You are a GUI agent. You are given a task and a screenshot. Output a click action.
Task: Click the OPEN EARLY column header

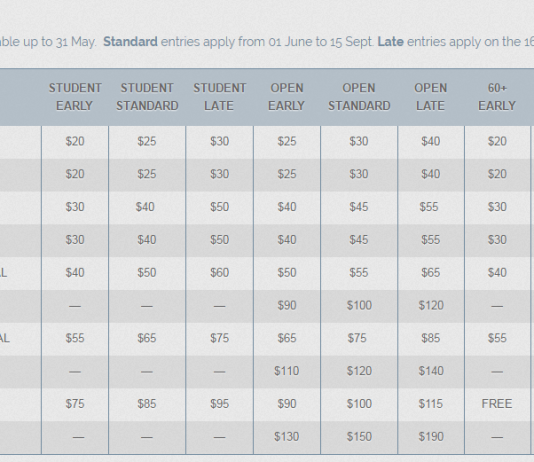pos(287,97)
